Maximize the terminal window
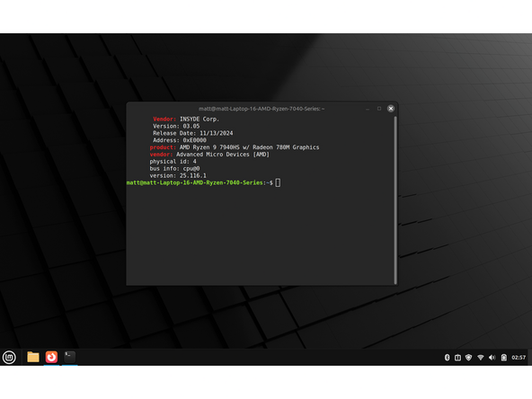 tap(379, 109)
